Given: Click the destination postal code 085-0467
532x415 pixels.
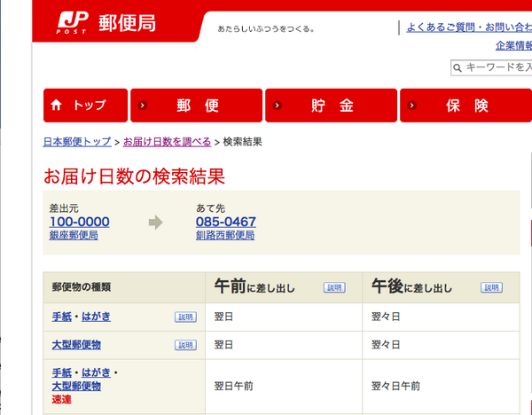Looking at the screenshot, I should tap(226, 222).
